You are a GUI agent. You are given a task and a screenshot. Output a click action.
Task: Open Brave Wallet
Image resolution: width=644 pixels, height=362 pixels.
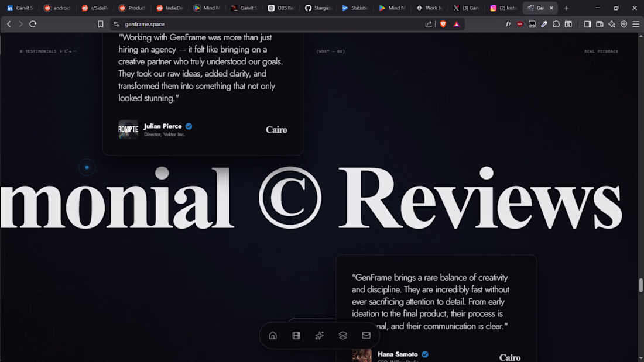600,24
